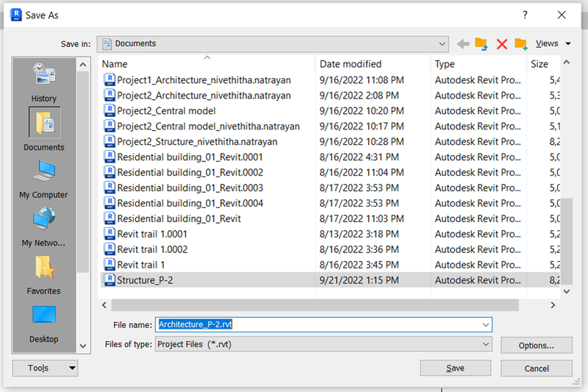Click the Revit icon in title bar

click(15, 15)
